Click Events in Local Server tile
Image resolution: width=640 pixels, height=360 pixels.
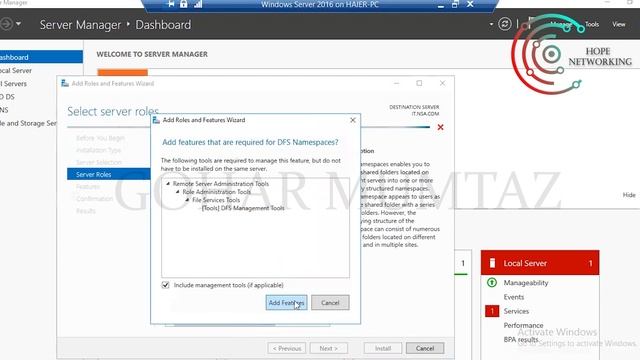coord(513,297)
